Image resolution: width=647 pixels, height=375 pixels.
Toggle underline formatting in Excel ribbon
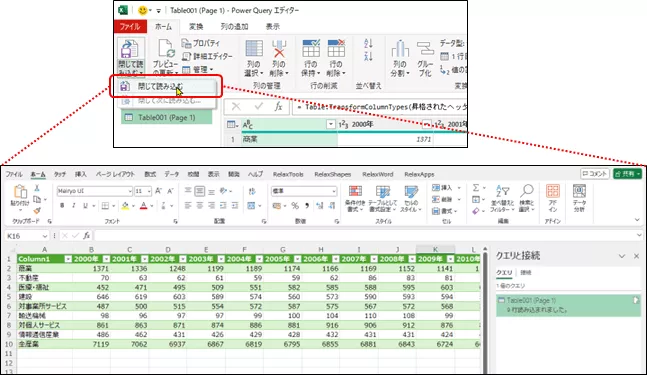85,205
